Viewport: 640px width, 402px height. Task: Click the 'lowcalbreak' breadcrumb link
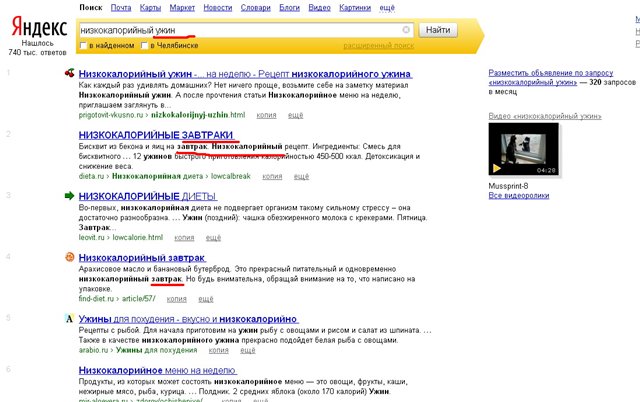tap(231, 176)
